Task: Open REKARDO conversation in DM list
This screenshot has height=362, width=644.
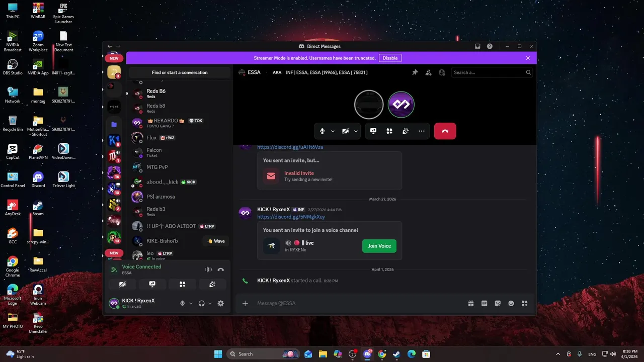Action: tap(180, 123)
